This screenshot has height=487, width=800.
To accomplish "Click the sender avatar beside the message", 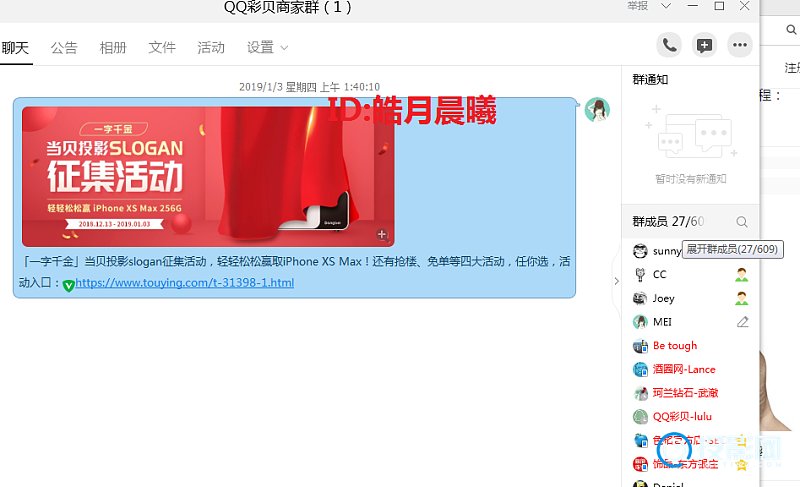I will pos(598,110).
